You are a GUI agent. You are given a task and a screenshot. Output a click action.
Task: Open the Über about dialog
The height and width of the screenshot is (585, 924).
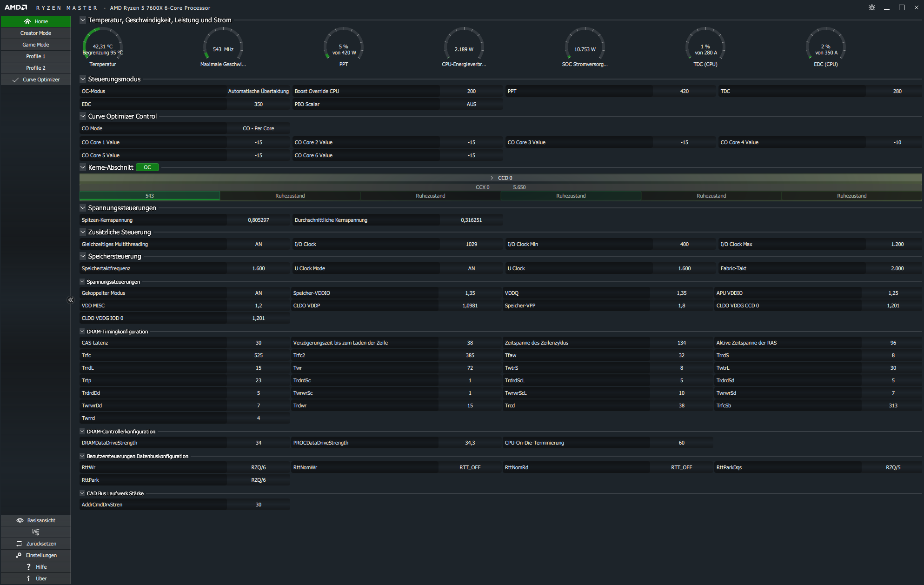(x=36, y=578)
